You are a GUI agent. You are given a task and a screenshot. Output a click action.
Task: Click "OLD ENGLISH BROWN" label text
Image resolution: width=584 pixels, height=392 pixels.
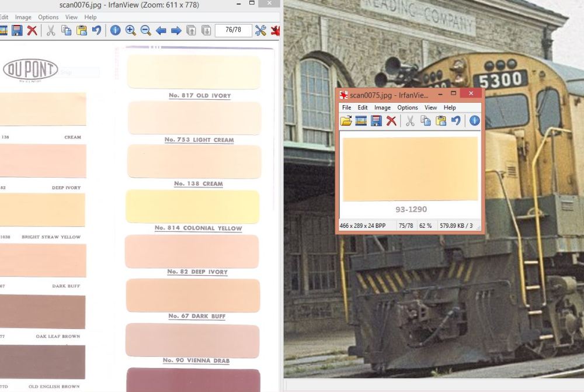coord(54,386)
